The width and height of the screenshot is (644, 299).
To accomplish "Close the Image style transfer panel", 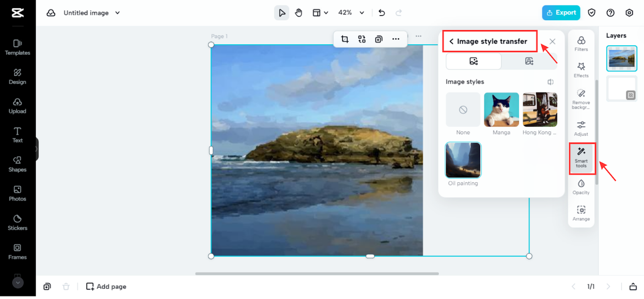I will click(552, 42).
